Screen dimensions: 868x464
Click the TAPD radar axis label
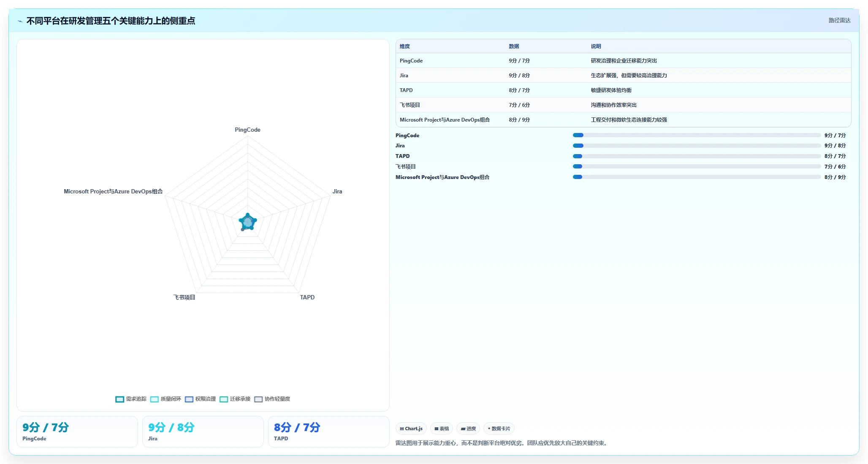tap(307, 298)
